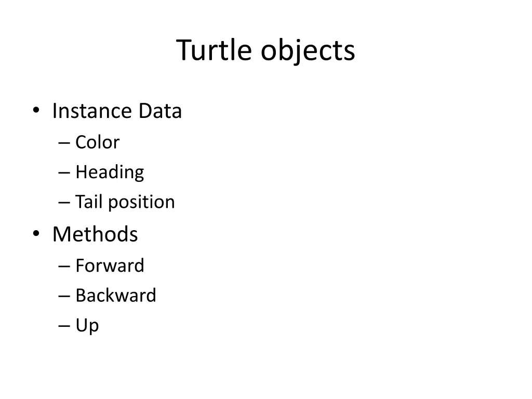Screen dimensions: 532x399
Task: Click the dash before "Heading"
Action: 64,173
